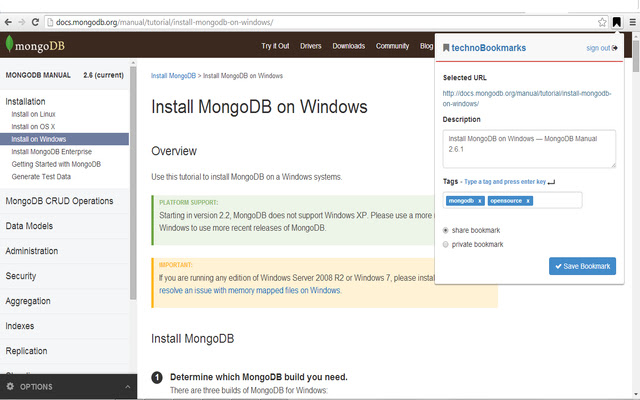Image resolution: width=640 pixels, height=400 pixels.
Task: Click the MongoDB leaf logo
Action: tap(9, 44)
